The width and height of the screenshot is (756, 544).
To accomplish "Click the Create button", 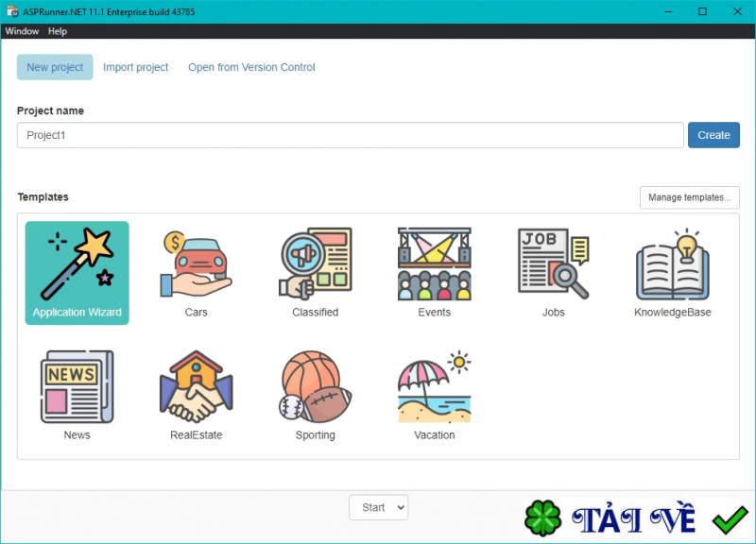I will tap(713, 134).
